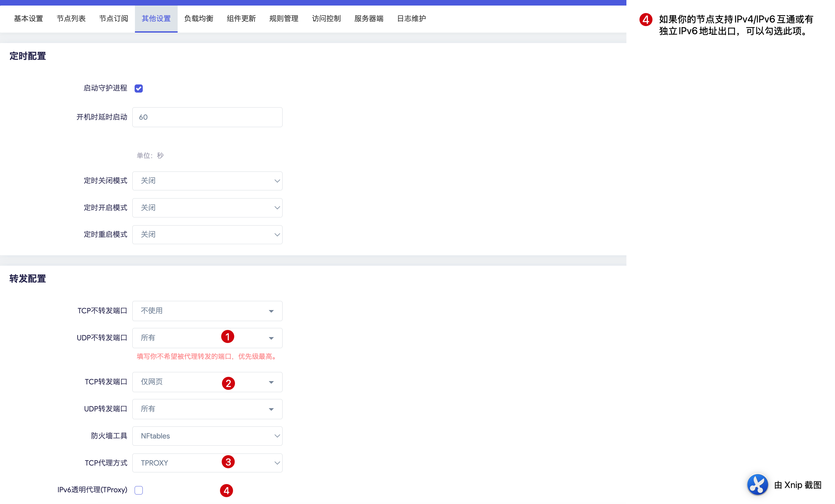The width and height of the screenshot is (835, 504).
Task: Click red marker 4 beside IPv6 checkbox
Action: pos(227,490)
